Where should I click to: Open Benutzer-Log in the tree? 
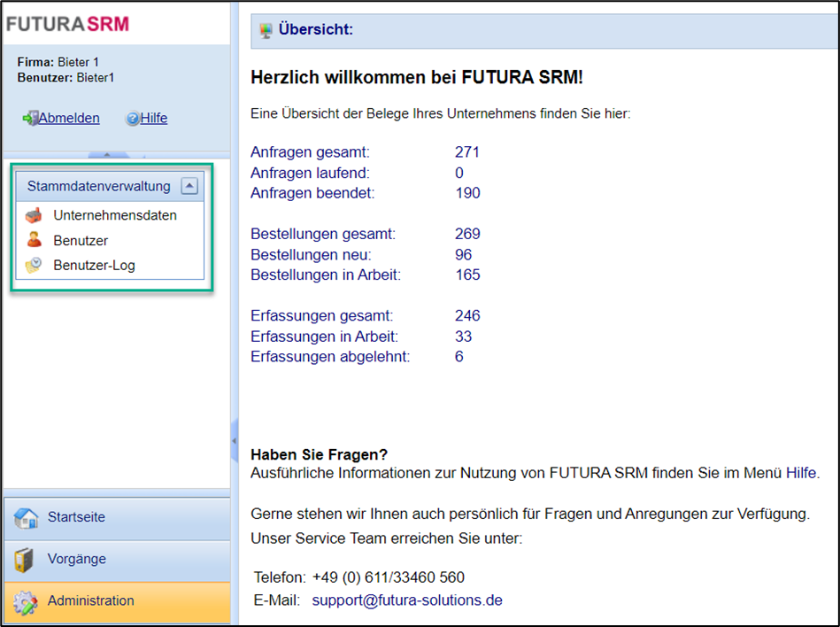[x=94, y=265]
